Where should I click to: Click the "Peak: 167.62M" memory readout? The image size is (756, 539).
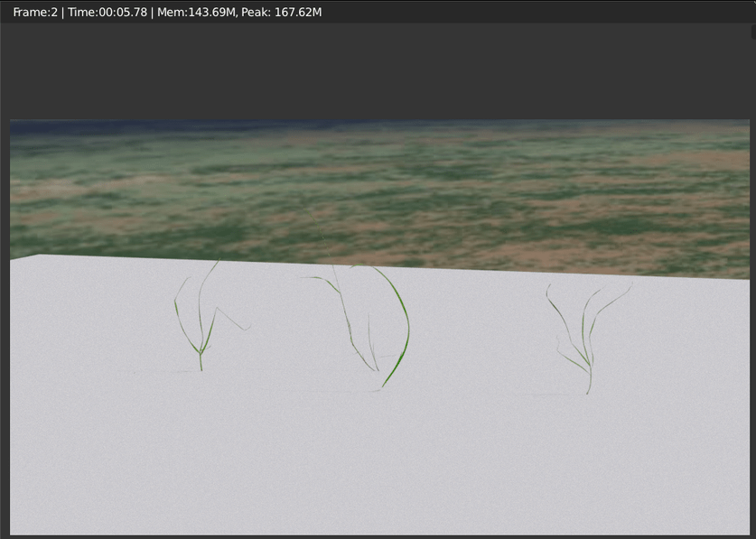click(x=282, y=12)
